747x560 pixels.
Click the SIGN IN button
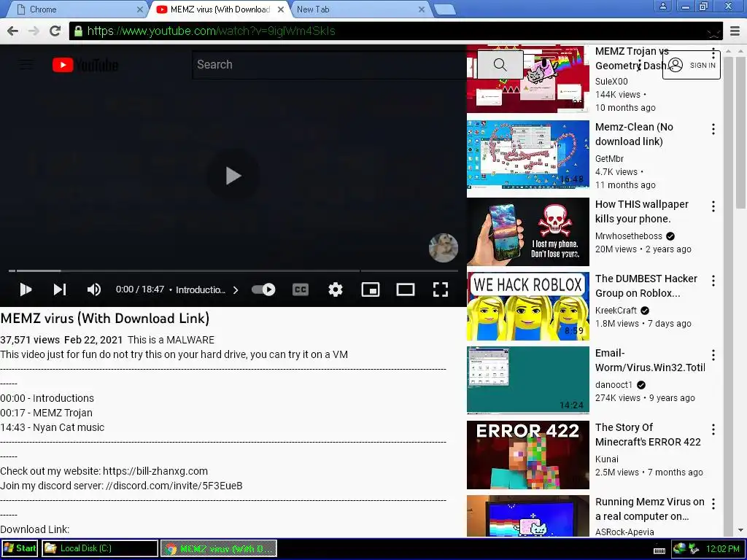point(692,65)
